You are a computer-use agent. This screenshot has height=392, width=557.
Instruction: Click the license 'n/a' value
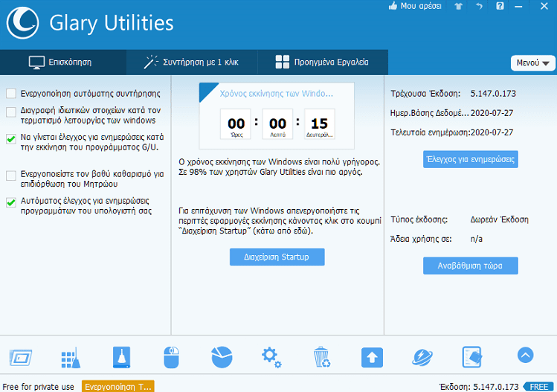coord(477,239)
